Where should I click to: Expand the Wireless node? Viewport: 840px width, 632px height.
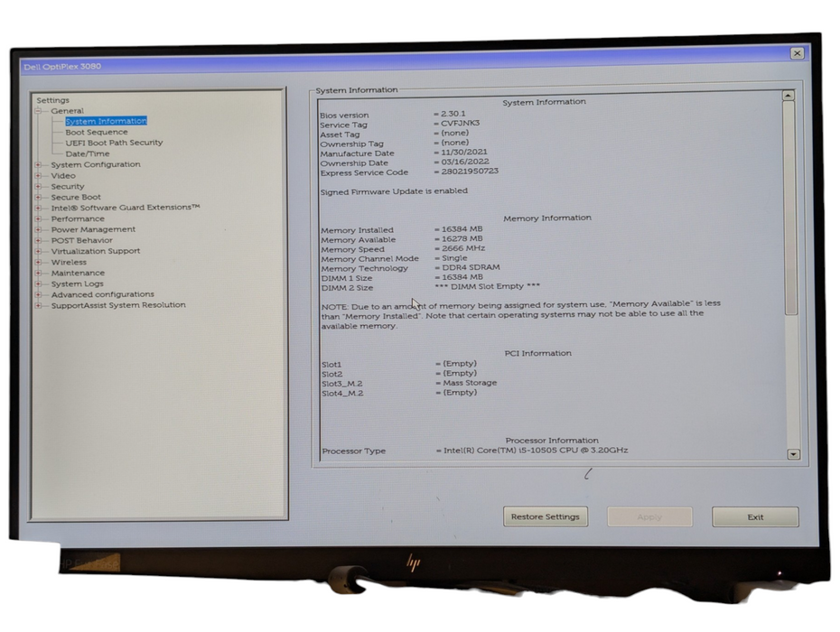click(38, 262)
